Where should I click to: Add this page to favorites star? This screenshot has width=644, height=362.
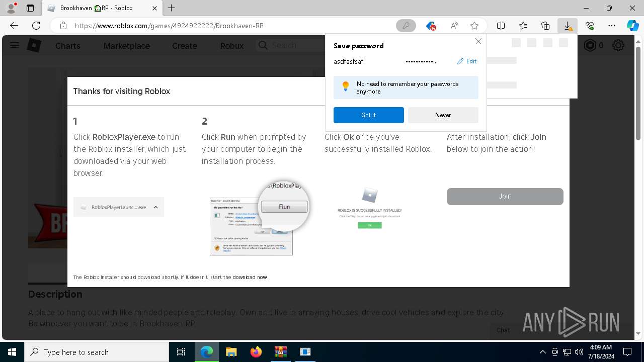coord(474,26)
